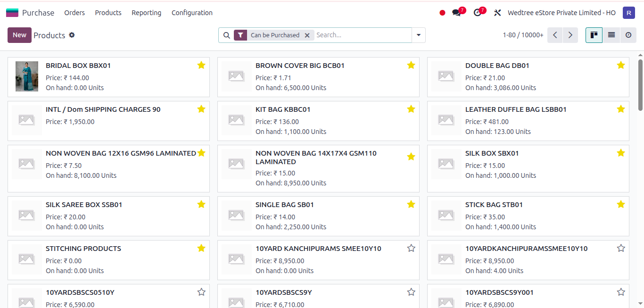Image resolution: width=644 pixels, height=308 pixels.
Task: Open NON WOVEN BAG 12X16 GSM96 LAMINATED
Action: 108,168
